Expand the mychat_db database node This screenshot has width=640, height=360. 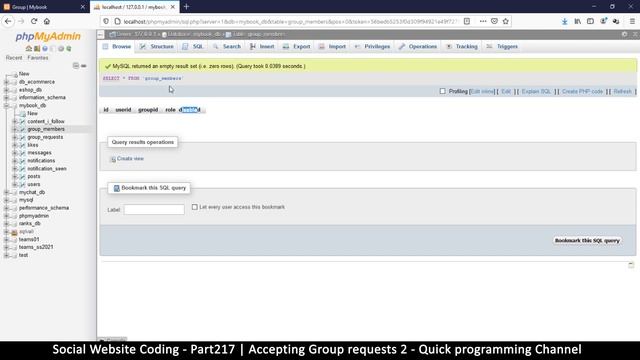tap(7, 192)
